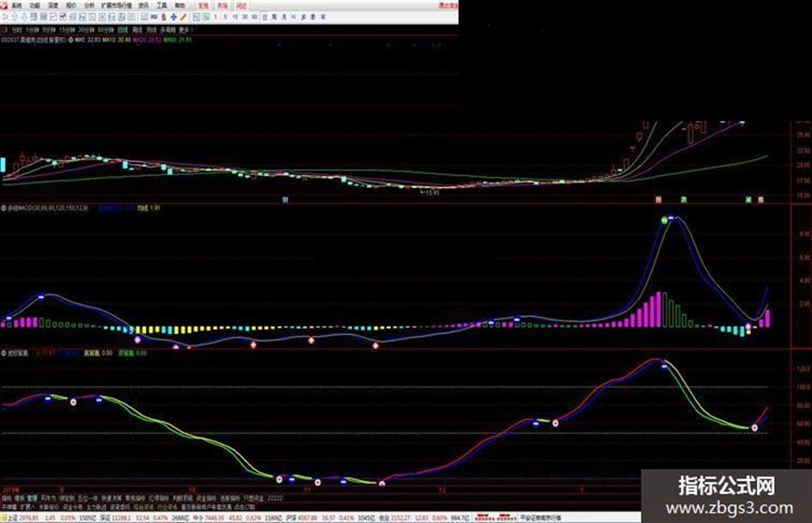812x523 pixels.
Task: Click the green circle marker at MACD peak
Action: pos(664,221)
